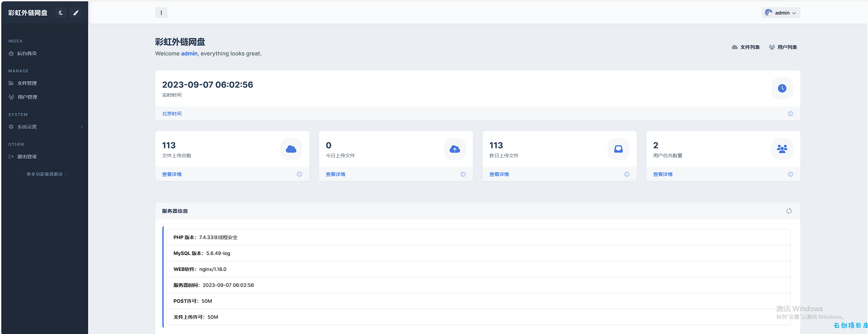Expand the admin user dropdown
This screenshot has width=868, height=334.
(781, 13)
